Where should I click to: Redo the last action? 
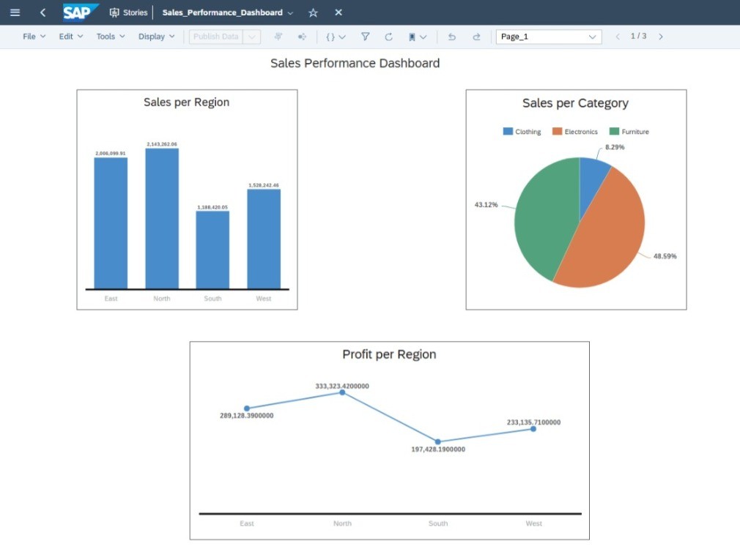476,37
